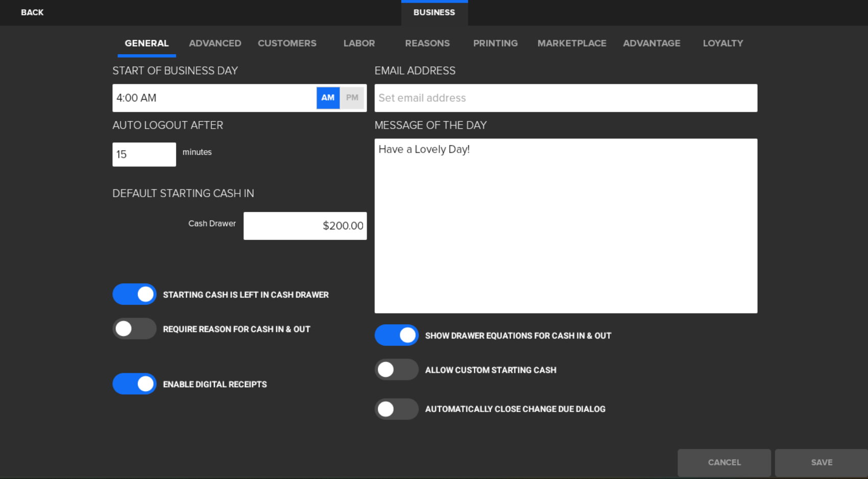
Task: Click the Cash Drawer amount field
Action: [x=305, y=226]
